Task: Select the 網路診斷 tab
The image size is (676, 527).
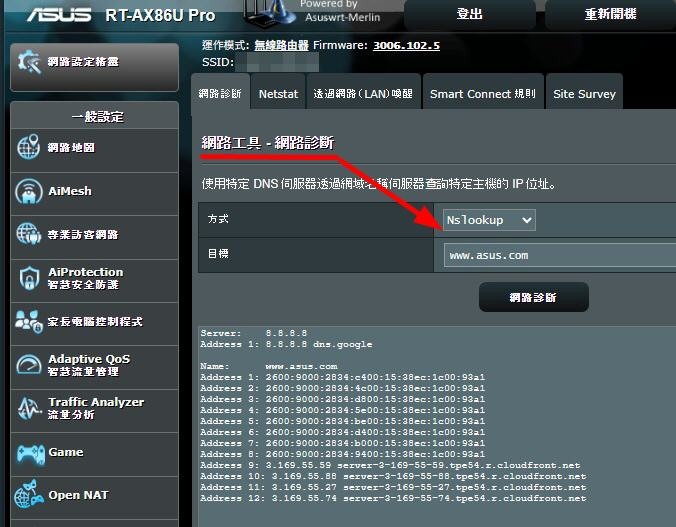Action: click(220, 93)
